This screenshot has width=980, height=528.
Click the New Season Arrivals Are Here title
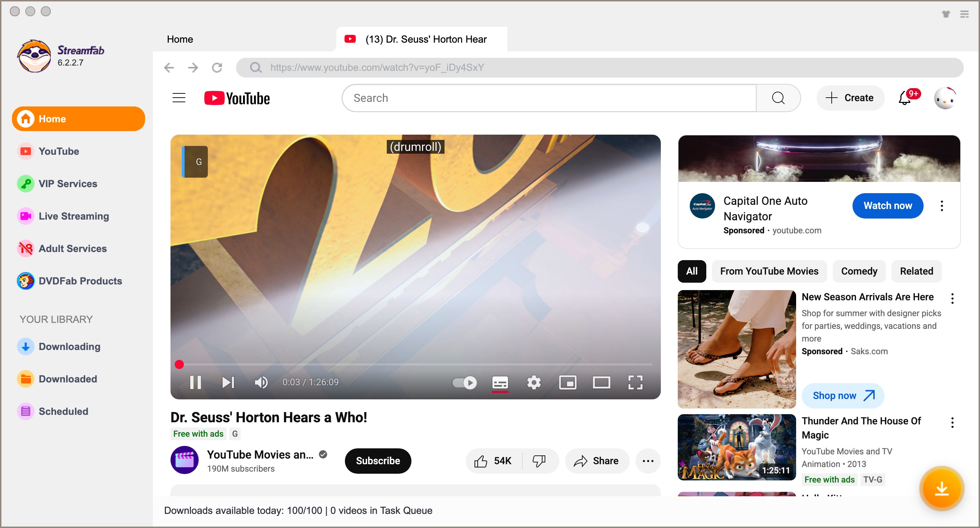(x=868, y=297)
